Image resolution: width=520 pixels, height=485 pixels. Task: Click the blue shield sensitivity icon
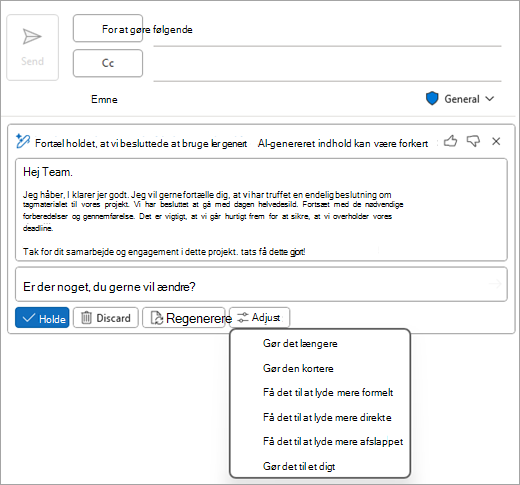(x=432, y=99)
